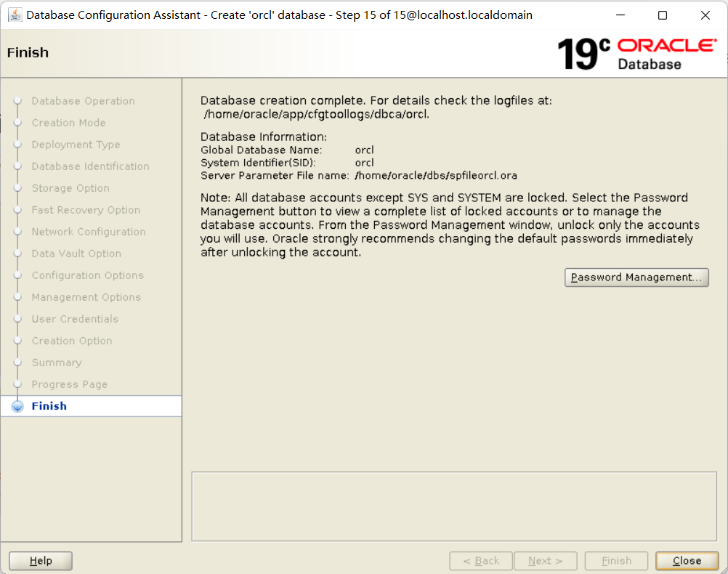Select the Finish step in sidebar
The width and height of the screenshot is (728, 574).
click(x=91, y=406)
